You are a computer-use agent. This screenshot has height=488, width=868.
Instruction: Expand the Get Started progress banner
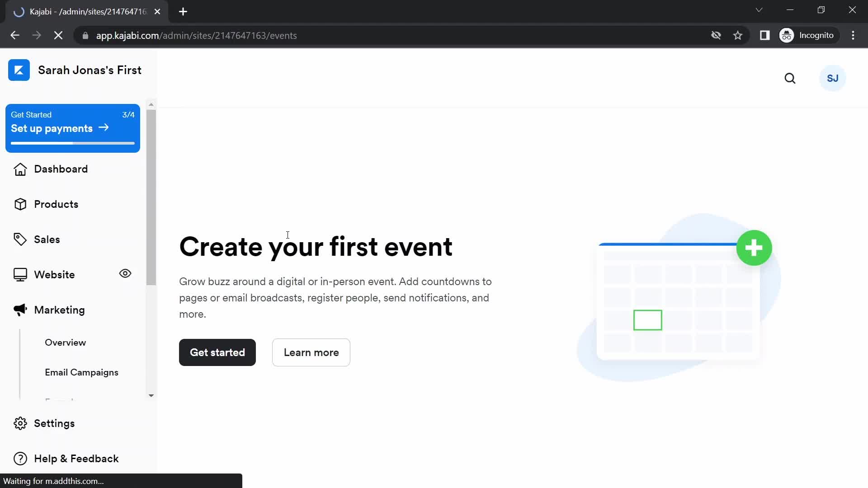coord(73,127)
